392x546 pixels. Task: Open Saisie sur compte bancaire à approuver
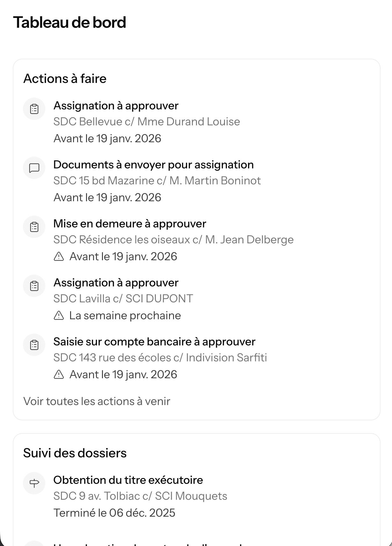154,342
